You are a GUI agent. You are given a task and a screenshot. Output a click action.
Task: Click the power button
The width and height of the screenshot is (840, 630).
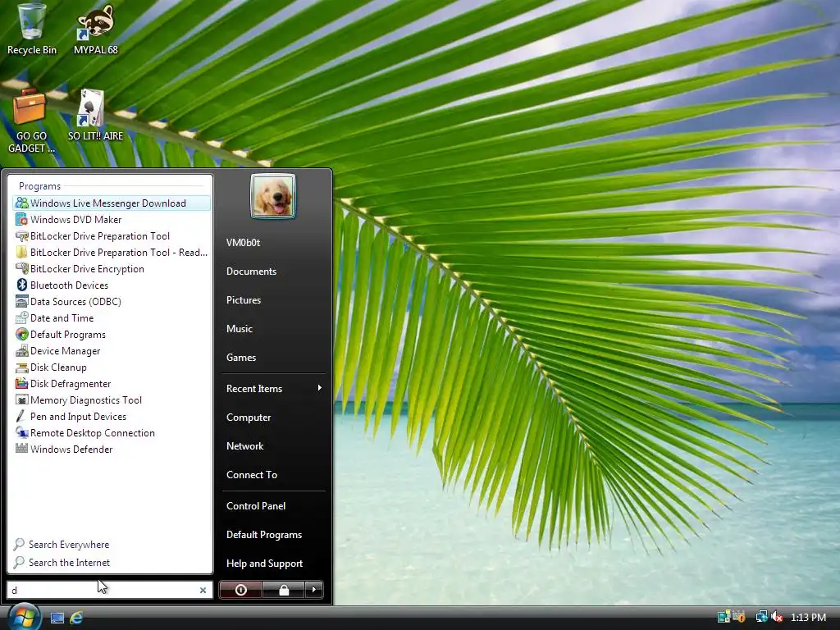click(x=240, y=590)
